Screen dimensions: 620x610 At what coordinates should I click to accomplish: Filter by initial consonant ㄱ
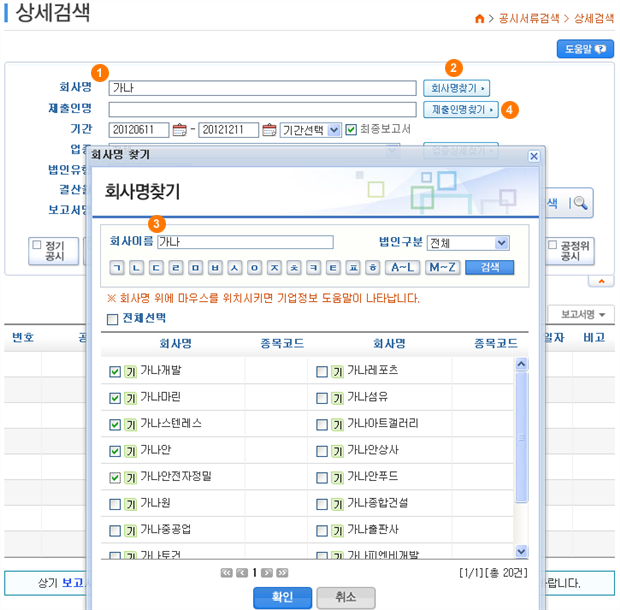pos(116,267)
